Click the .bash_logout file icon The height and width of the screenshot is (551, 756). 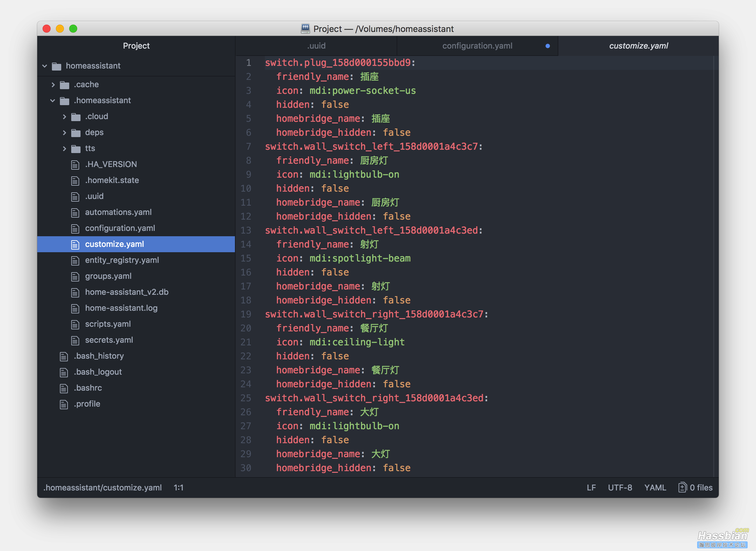64,373
